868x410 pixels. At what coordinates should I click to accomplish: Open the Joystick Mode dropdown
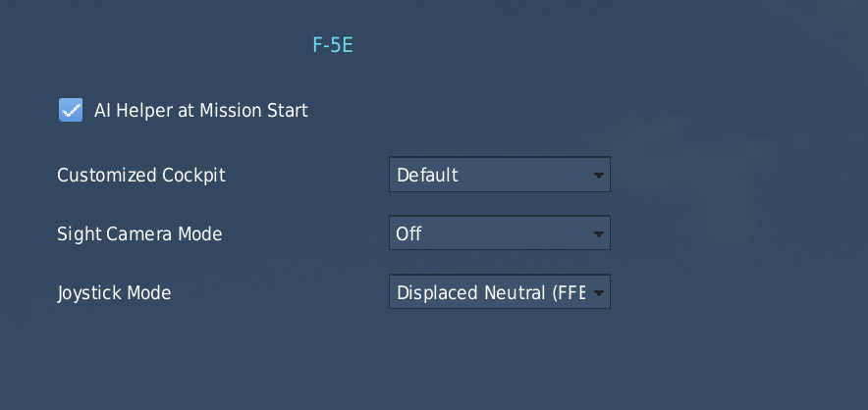point(499,292)
